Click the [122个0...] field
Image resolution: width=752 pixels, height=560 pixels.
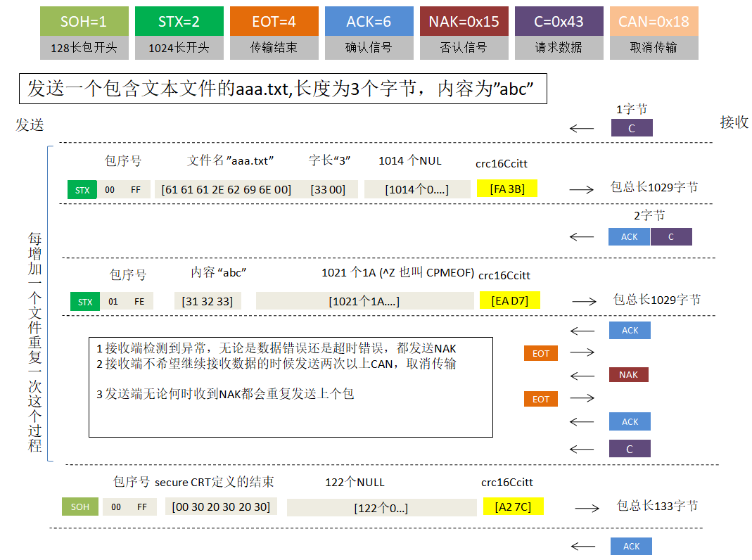point(381,508)
